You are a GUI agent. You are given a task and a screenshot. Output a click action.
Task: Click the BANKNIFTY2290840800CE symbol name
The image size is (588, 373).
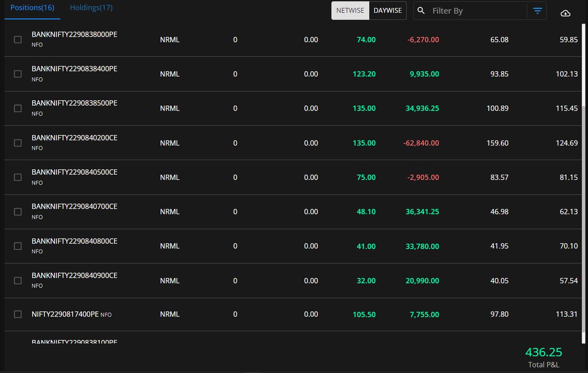coord(74,241)
